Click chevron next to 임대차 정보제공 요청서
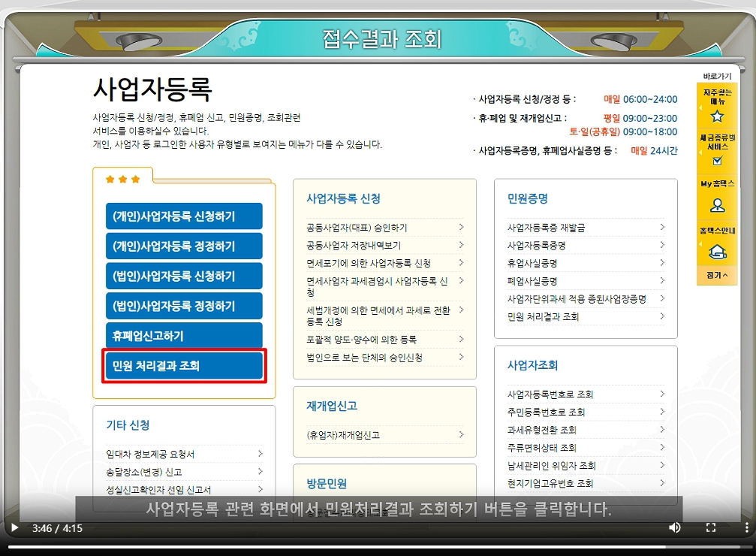 click(x=261, y=453)
